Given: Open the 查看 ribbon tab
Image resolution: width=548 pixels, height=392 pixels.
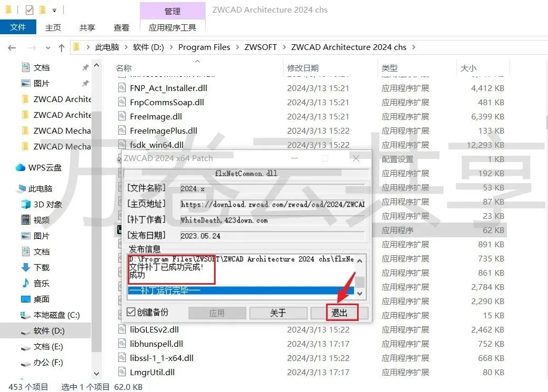Looking at the screenshot, I should click(x=121, y=28).
